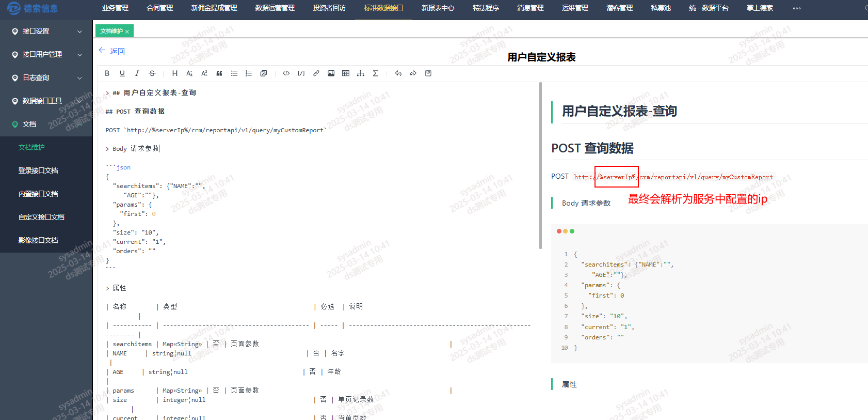Click the POST URL line in the editor
Image resolution: width=868 pixels, height=420 pixels.
pyautogui.click(x=216, y=130)
